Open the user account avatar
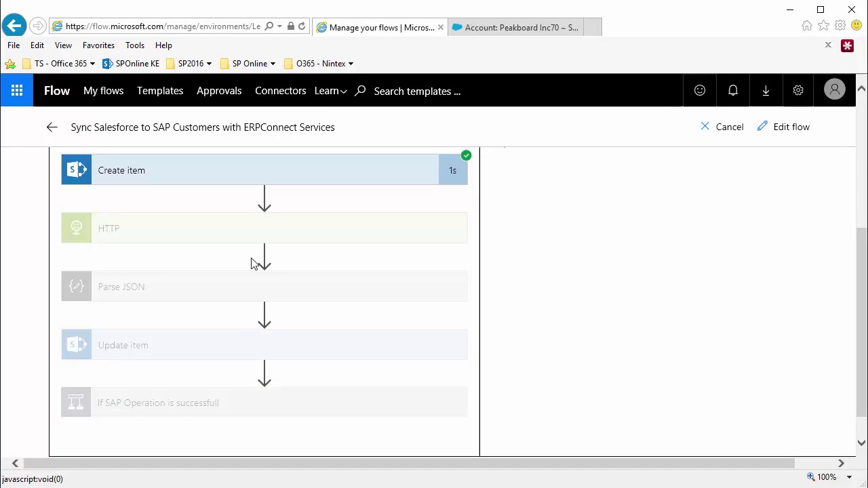 [x=835, y=90]
